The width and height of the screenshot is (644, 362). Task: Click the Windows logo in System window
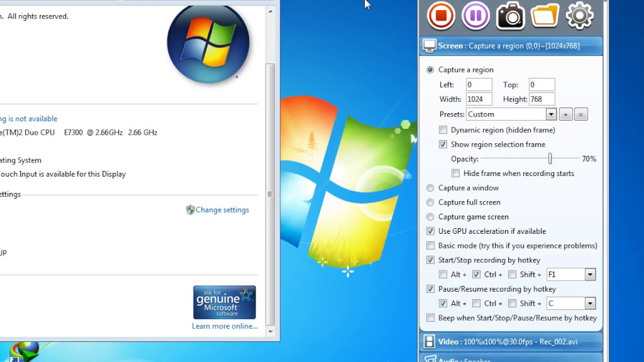click(208, 44)
